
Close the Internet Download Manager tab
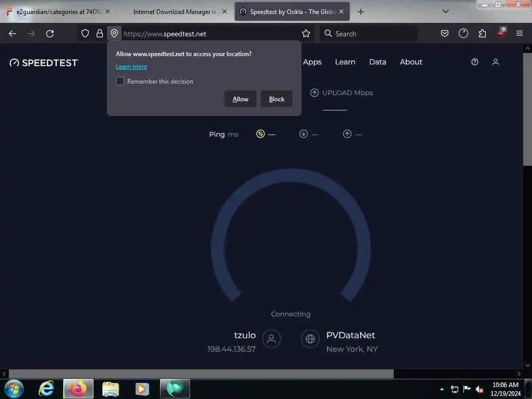pyautogui.click(x=224, y=11)
